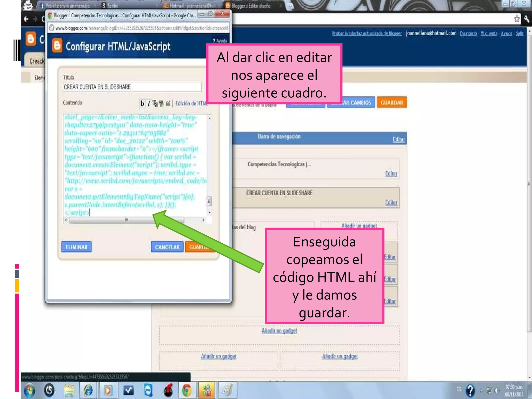
Task: Launch Internet Explorer from taskbar
Action: tap(88, 390)
